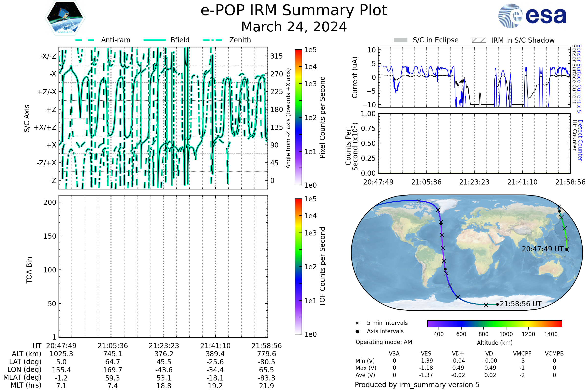The width and height of the screenshot is (588, 392).
Task: Click the Axis intervals black dot marker
Action: [357, 331]
